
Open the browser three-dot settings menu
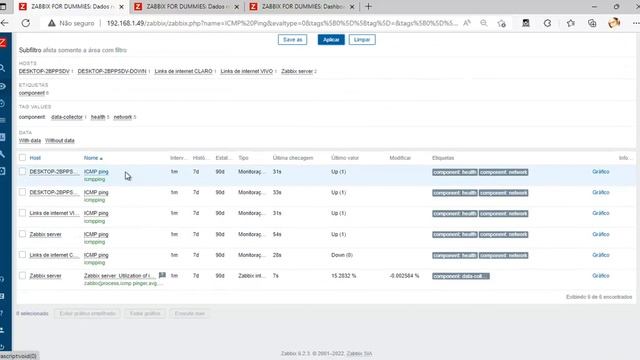click(636, 23)
